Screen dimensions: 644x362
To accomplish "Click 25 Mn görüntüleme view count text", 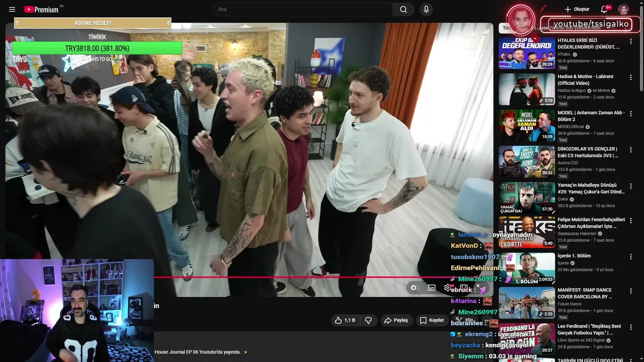I will point(575,270).
